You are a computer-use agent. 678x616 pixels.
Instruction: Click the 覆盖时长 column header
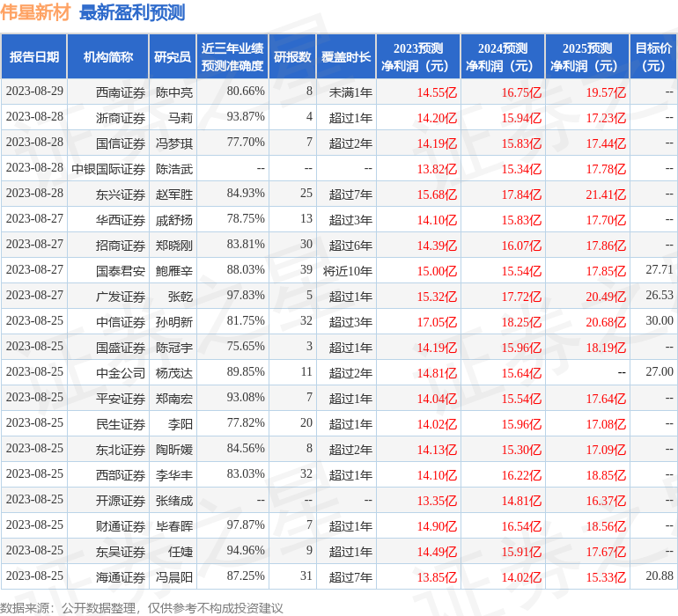pos(346,56)
